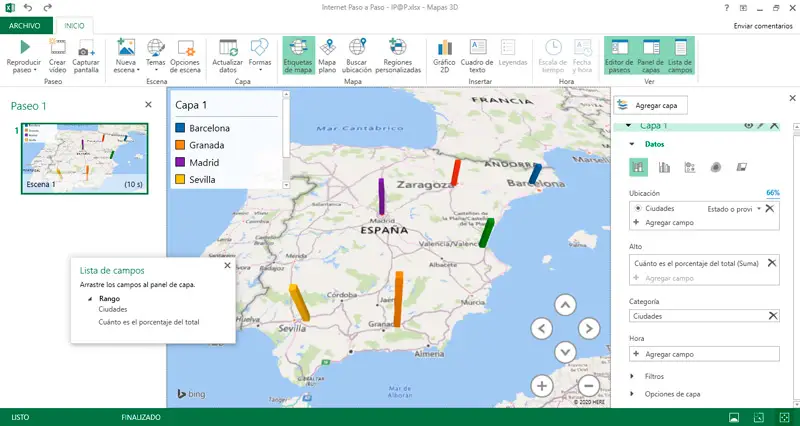This screenshot has height=426, width=800.
Task: Collapse the Rango tree node
Action: (x=90, y=299)
